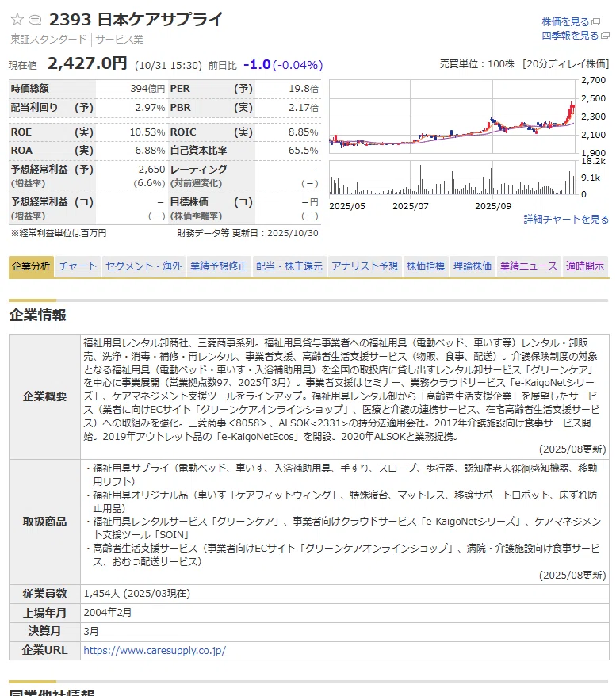Image resolution: width=616 pixels, height=696 pixels.
Task: Click the 目標株価 label
Action: pyautogui.click(x=189, y=202)
